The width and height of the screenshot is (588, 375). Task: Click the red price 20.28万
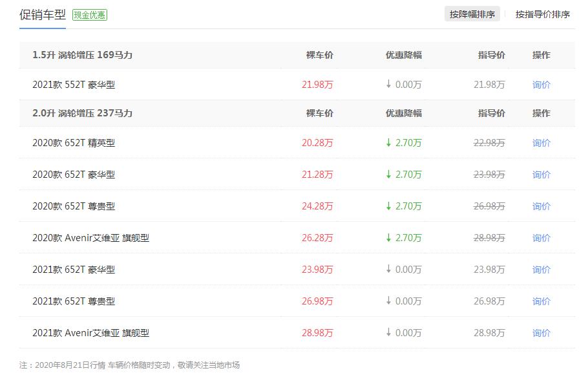pos(317,143)
